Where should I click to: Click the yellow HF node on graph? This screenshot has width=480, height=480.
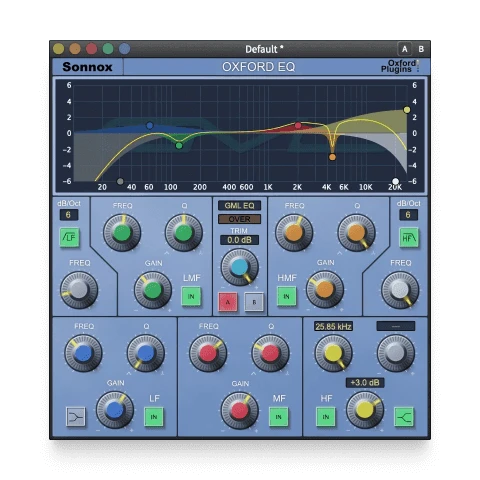pos(407,110)
